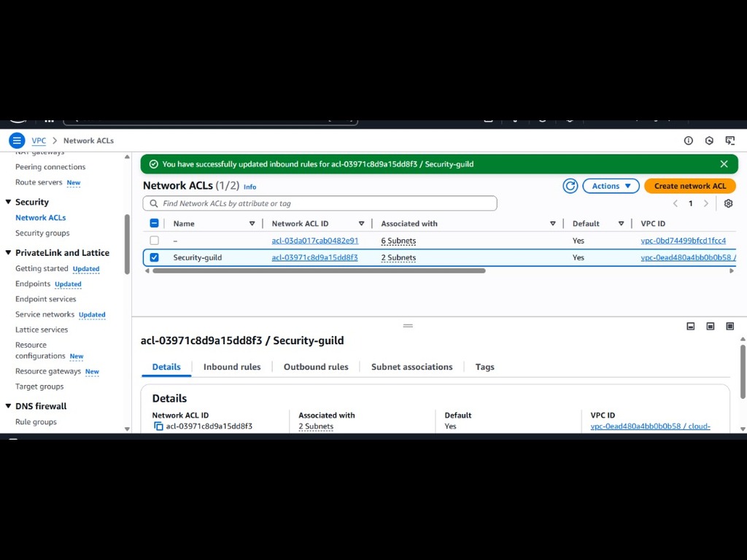
Task: Refresh the Network ACLs list
Action: click(570, 186)
